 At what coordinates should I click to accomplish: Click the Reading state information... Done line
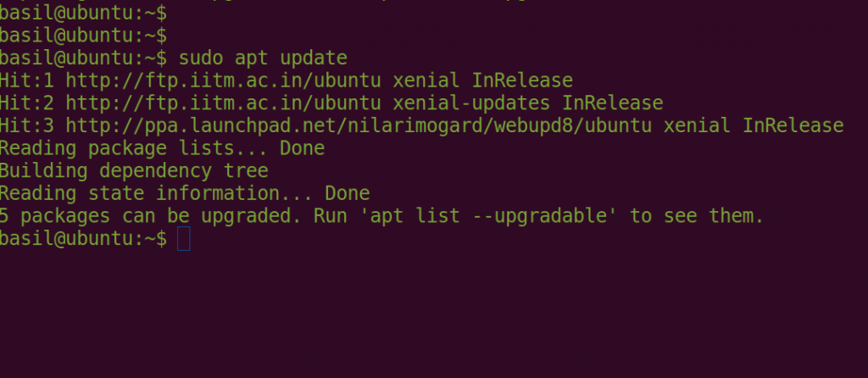[185, 194]
